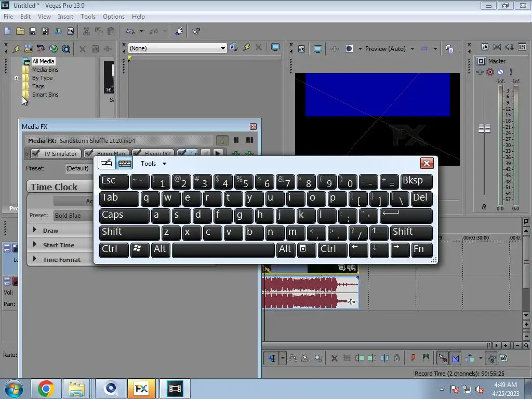Click Master Bus Downmix Output icon
The height and width of the screenshot is (399, 532).
tap(497, 47)
